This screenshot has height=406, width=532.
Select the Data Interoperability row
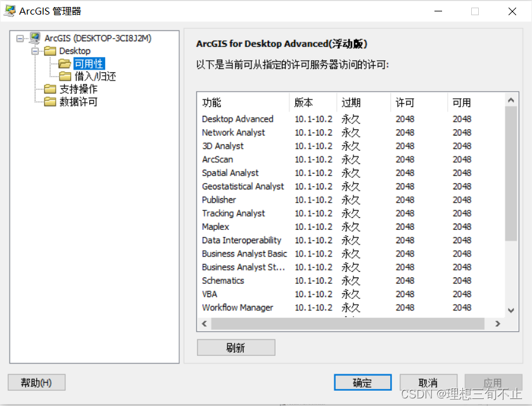351,240
